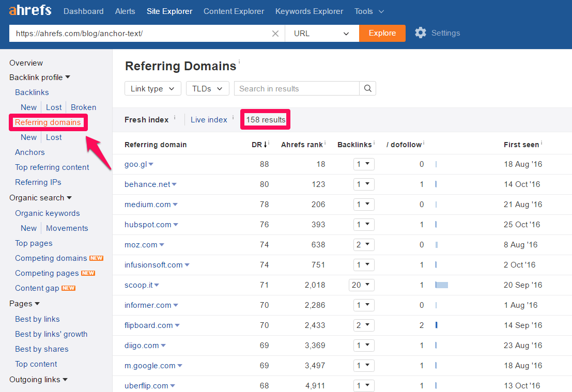
Task: Sort by Backlinks column header
Action: pyautogui.click(x=354, y=145)
